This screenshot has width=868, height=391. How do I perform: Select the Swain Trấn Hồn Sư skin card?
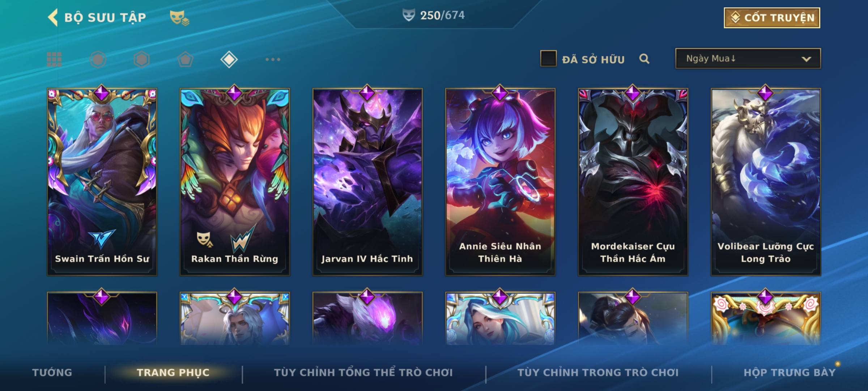click(102, 182)
